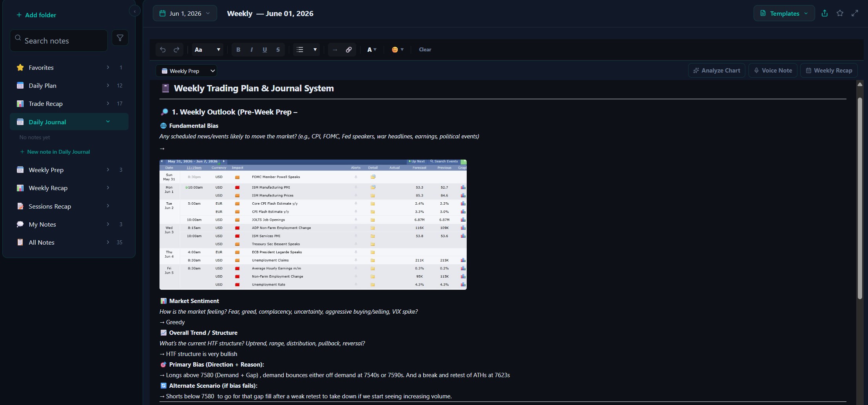Click the Sessions Recap document icon
This screenshot has height=405, width=868.
point(20,206)
